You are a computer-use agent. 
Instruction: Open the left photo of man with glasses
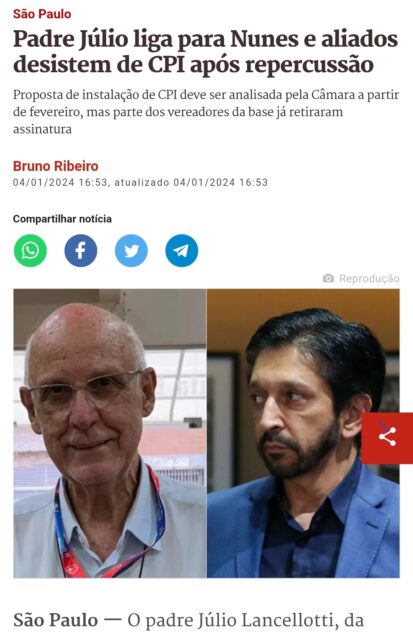tap(110, 433)
